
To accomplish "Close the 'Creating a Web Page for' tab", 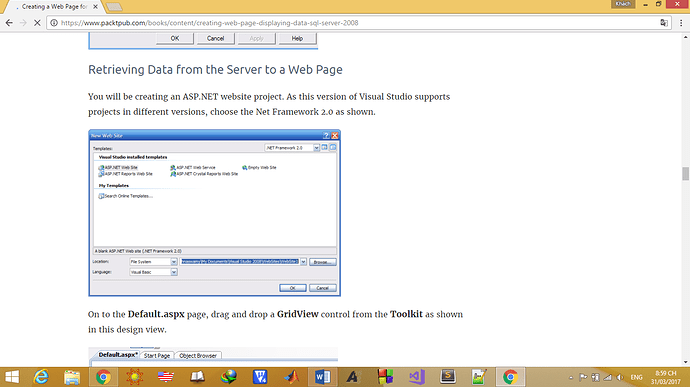I will (x=95, y=7).
